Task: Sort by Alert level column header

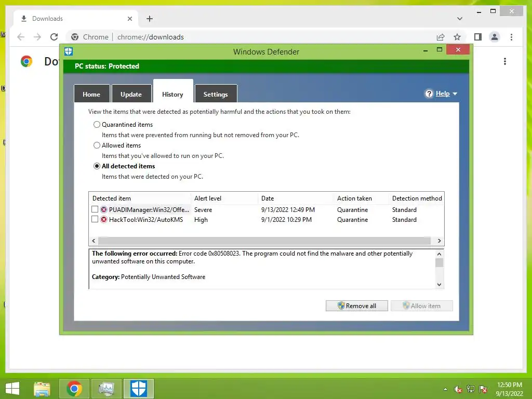Action: coord(224,198)
